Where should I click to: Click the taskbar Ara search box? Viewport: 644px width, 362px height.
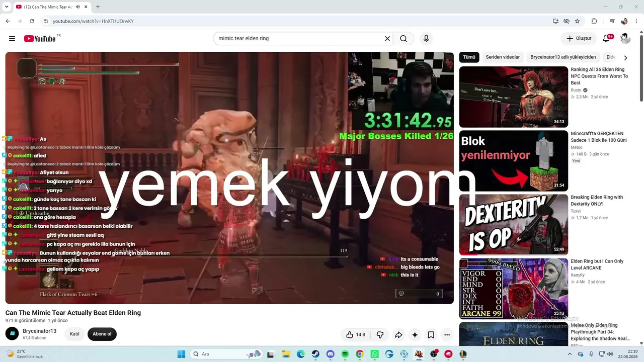pyautogui.click(x=226, y=354)
